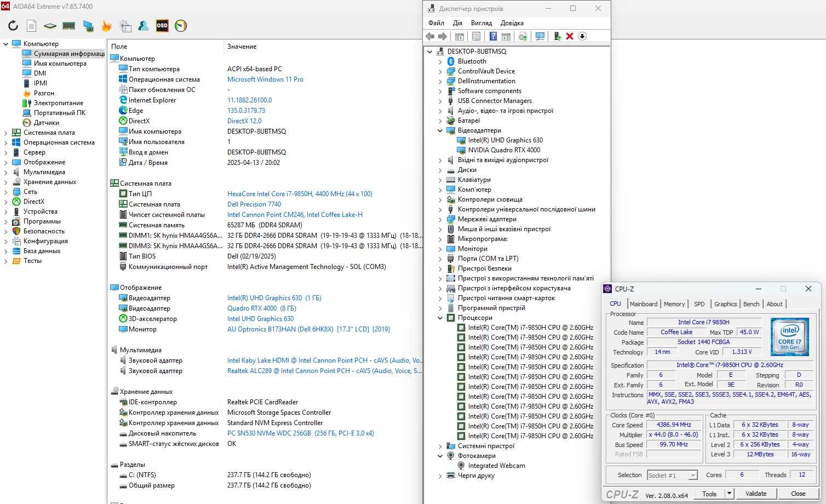Select Integrated Webcam device

pos(496,466)
